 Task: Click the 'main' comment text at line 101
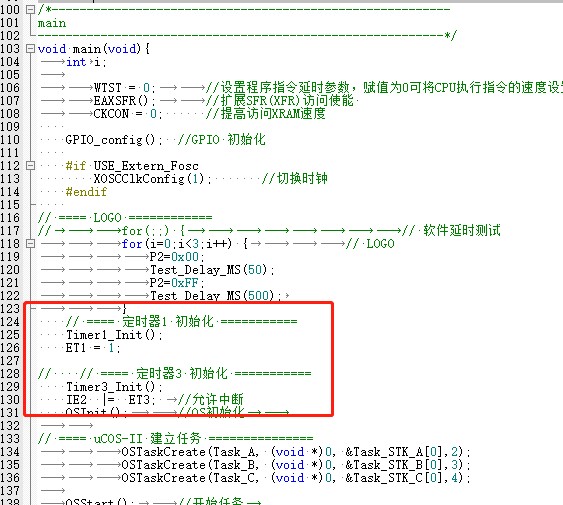click(x=52, y=23)
